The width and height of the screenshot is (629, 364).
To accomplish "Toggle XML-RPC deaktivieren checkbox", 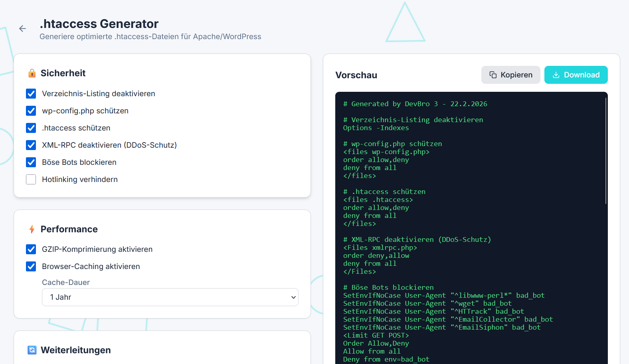I will (31, 145).
